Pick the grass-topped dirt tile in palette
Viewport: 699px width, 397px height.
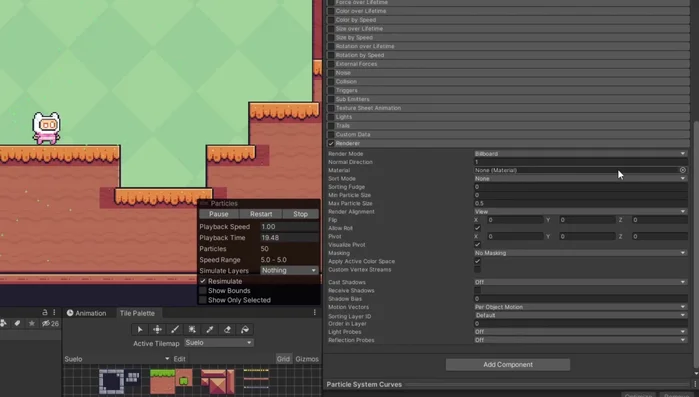click(x=162, y=381)
